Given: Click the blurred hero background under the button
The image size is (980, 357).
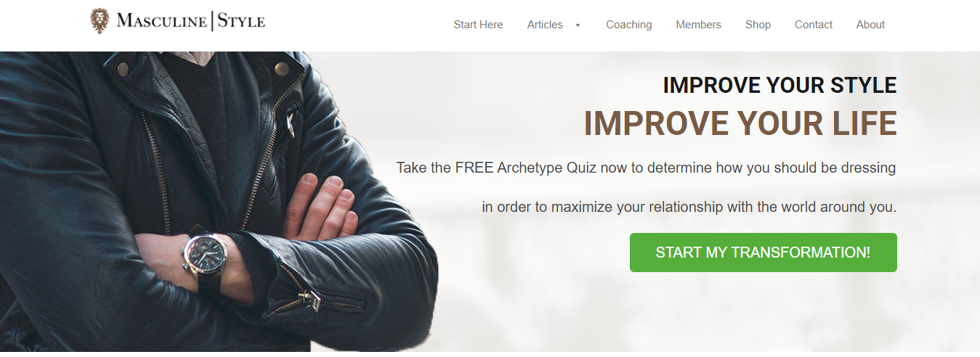Looking at the screenshot, I should coord(763,312).
